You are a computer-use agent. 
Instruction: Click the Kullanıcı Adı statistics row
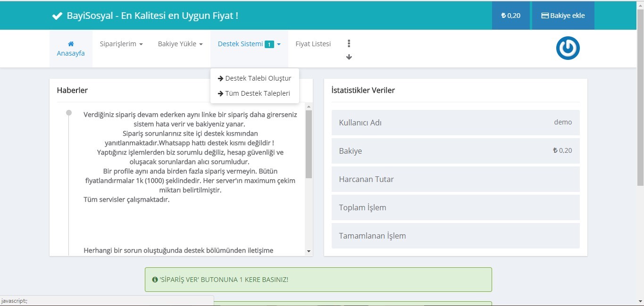point(455,123)
